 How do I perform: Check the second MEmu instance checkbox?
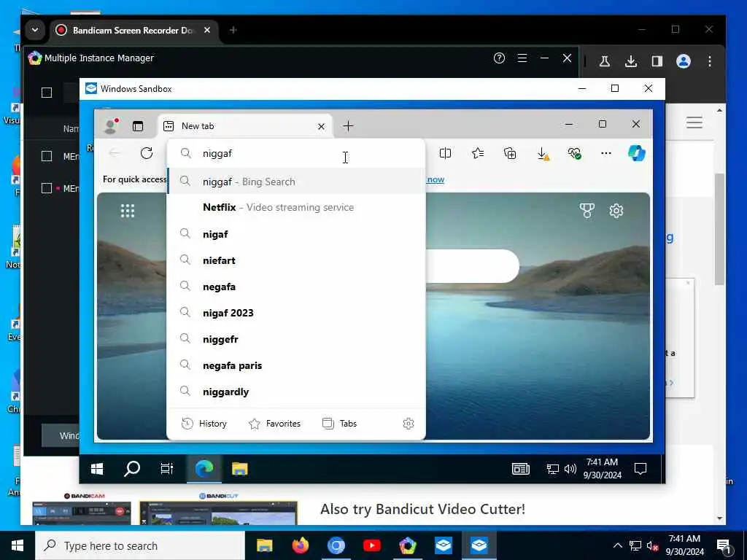[47, 188]
